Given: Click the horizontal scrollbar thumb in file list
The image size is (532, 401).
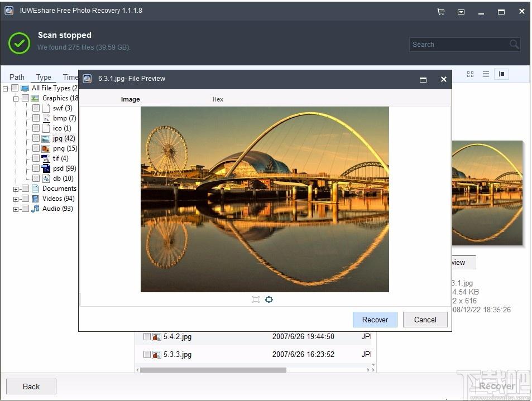Looking at the screenshot, I should (x=213, y=370).
